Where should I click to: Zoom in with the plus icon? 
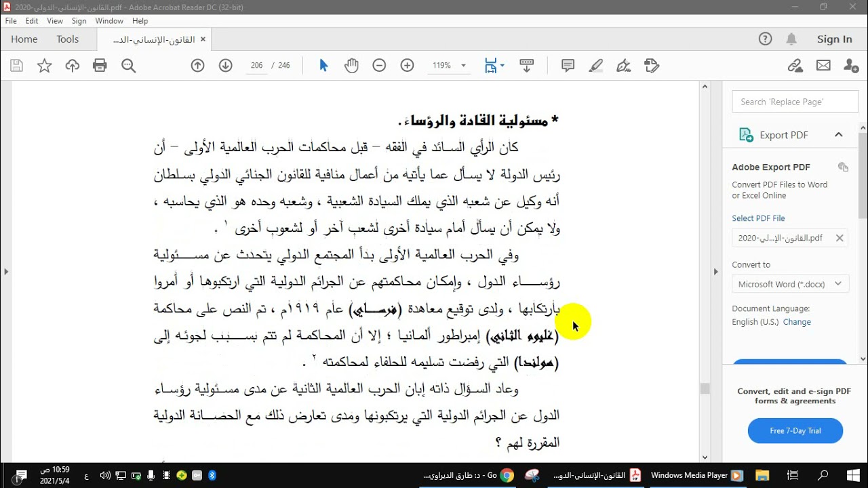click(x=407, y=66)
